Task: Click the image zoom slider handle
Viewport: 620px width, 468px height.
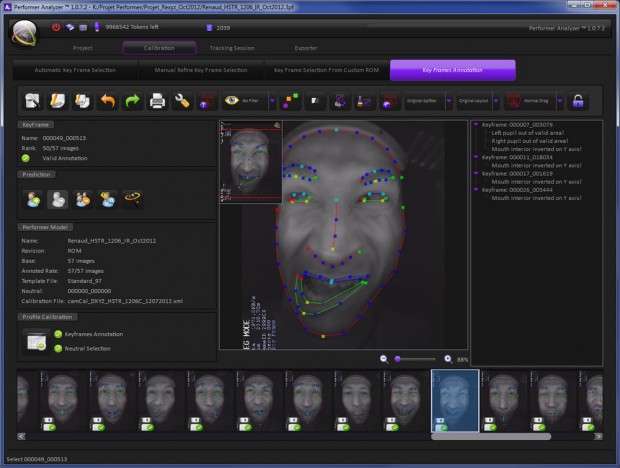Action: pos(398,358)
